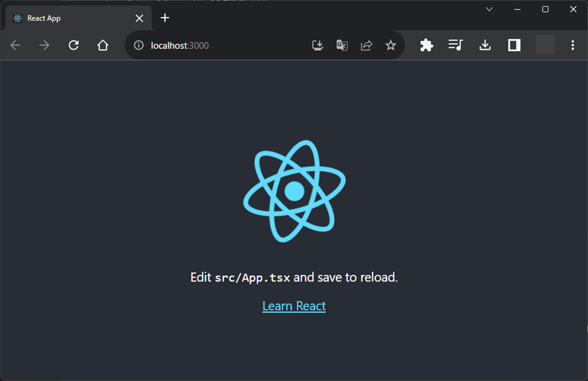Viewport: 588px width, 381px height.
Task: Click the home icon in toolbar
Action: 102,45
